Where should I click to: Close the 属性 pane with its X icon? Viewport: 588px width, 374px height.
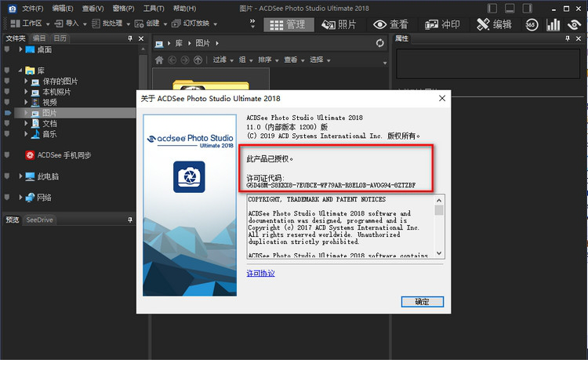click(x=579, y=38)
